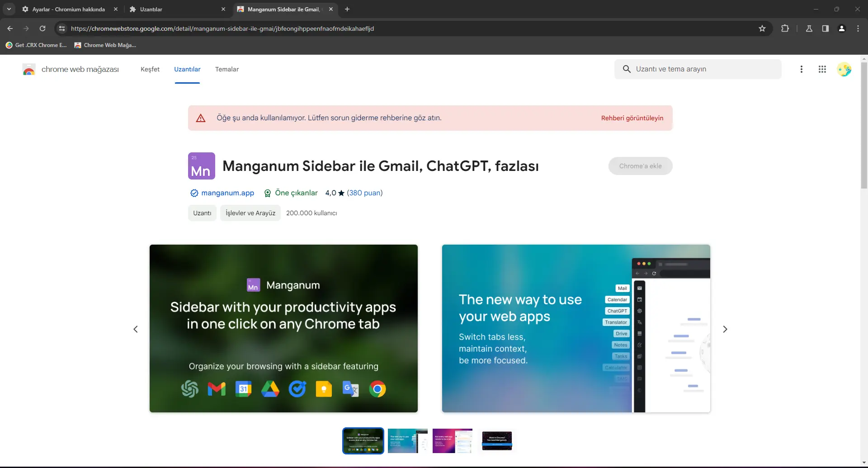The width and height of the screenshot is (868, 468).
Task: Open the browser profile menu
Action: tap(842, 28)
